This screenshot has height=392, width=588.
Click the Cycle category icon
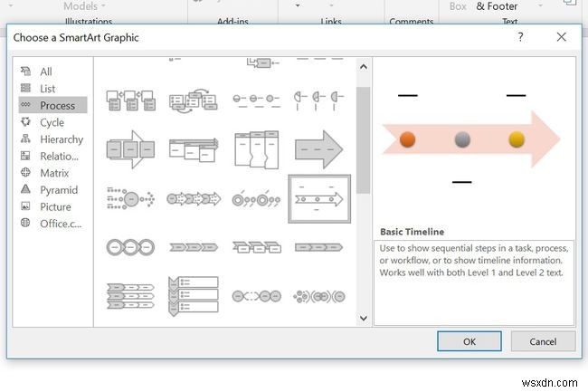[25, 122]
